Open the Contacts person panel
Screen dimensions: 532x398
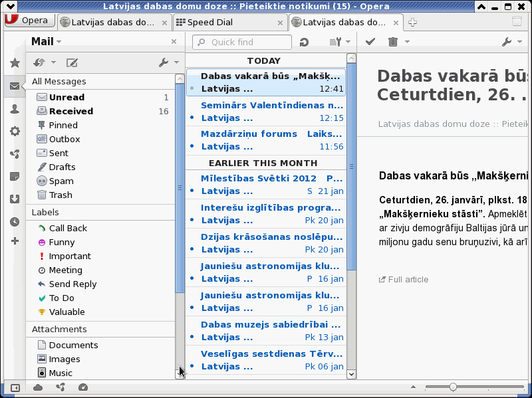[x=15, y=109]
